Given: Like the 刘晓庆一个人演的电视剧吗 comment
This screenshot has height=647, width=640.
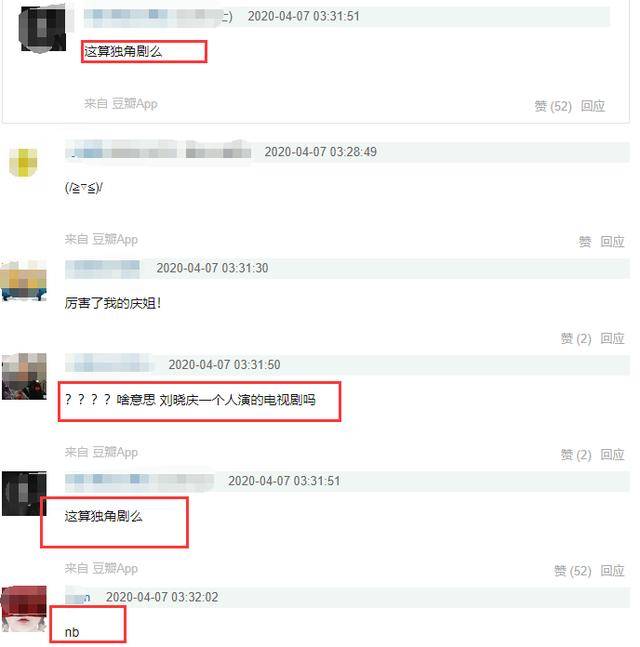Looking at the screenshot, I should (576, 455).
